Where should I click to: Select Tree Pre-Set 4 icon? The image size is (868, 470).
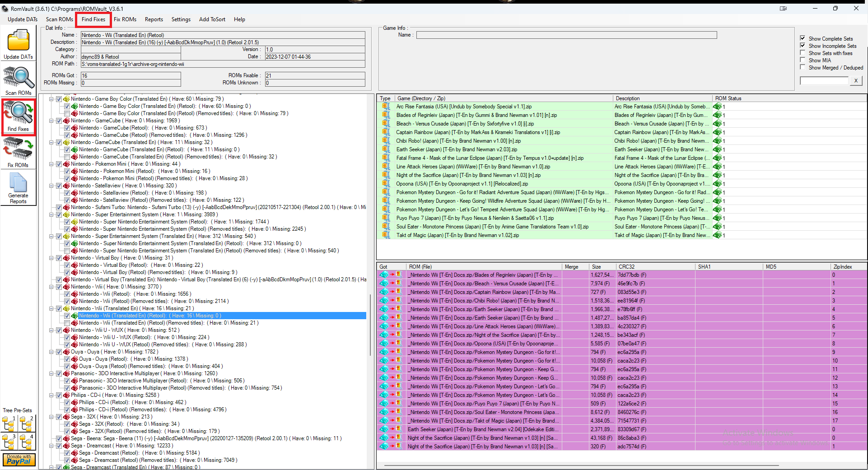[27, 442]
